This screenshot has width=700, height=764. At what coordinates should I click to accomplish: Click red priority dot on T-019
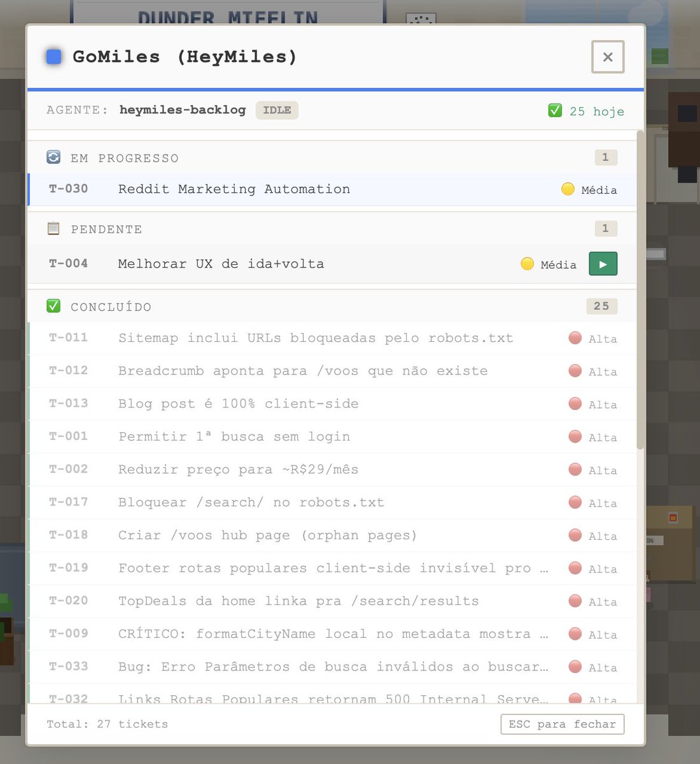(x=575, y=569)
